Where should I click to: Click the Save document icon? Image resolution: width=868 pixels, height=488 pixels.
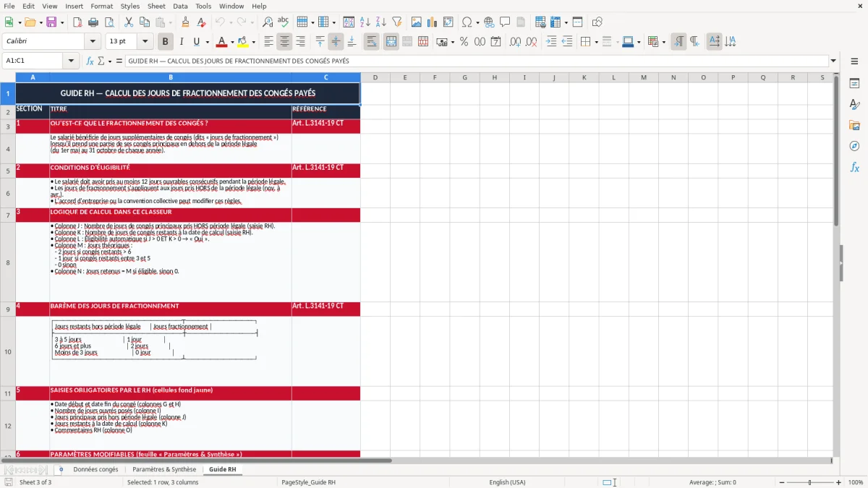[x=51, y=22]
